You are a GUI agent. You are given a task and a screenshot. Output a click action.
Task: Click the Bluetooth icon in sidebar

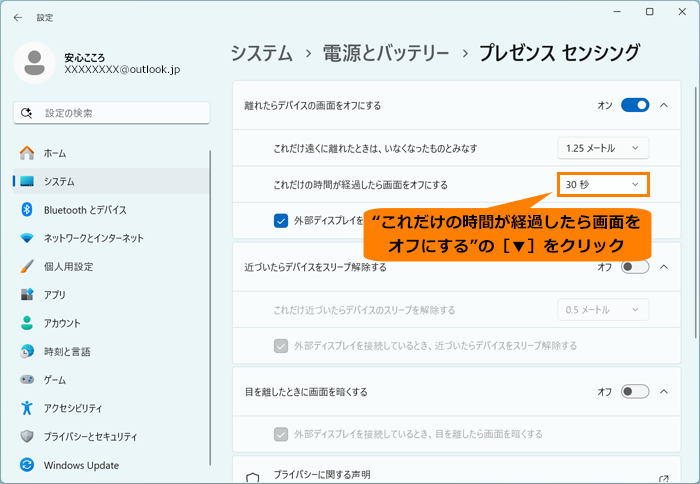pyautogui.click(x=27, y=209)
